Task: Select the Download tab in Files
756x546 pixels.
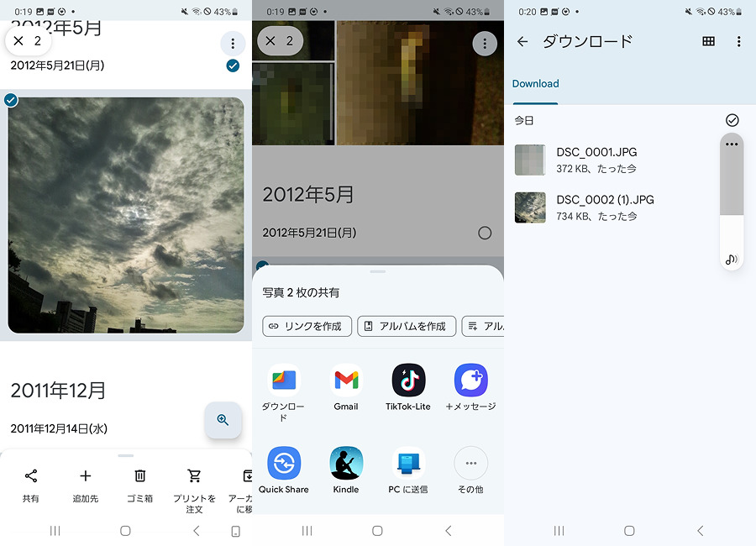Action: tap(535, 84)
